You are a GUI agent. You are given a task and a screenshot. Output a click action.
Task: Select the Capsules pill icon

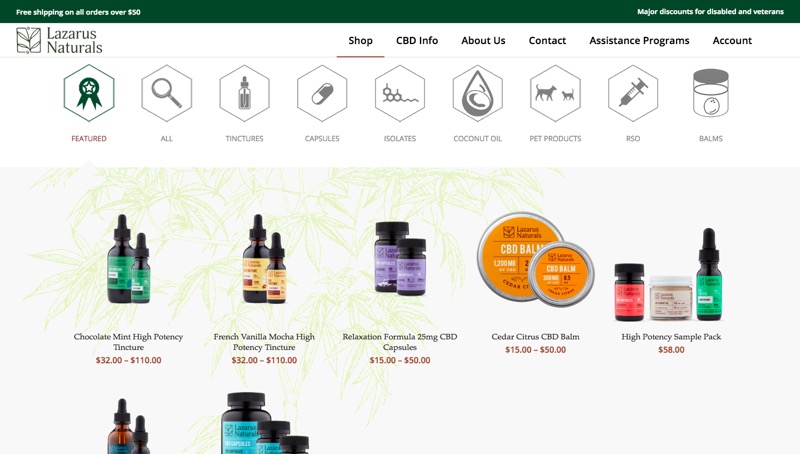click(x=322, y=93)
